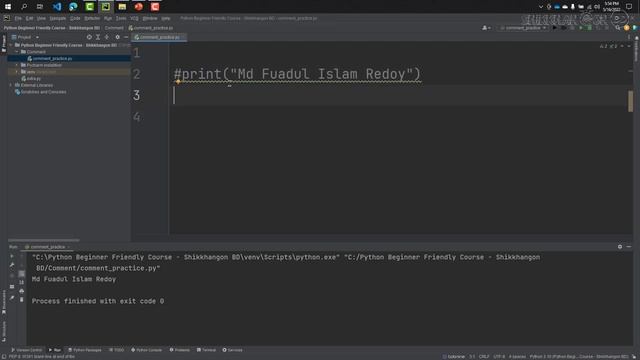Open Python interpreter selector in status bar

579,357
